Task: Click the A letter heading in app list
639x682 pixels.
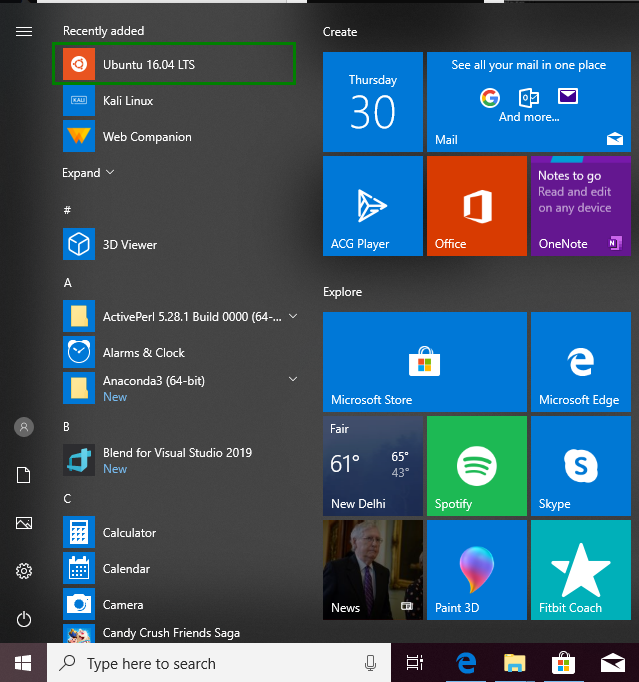Action: tap(67, 283)
